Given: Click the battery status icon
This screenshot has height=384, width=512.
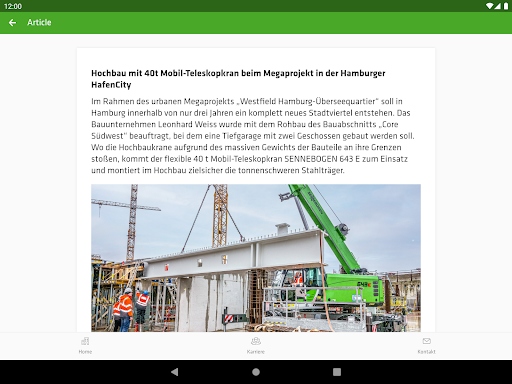Looking at the screenshot, I should click(x=506, y=6).
